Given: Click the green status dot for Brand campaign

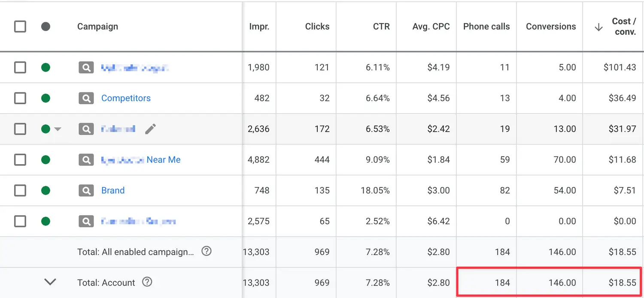Looking at the screenshot, I should point(46,191).
